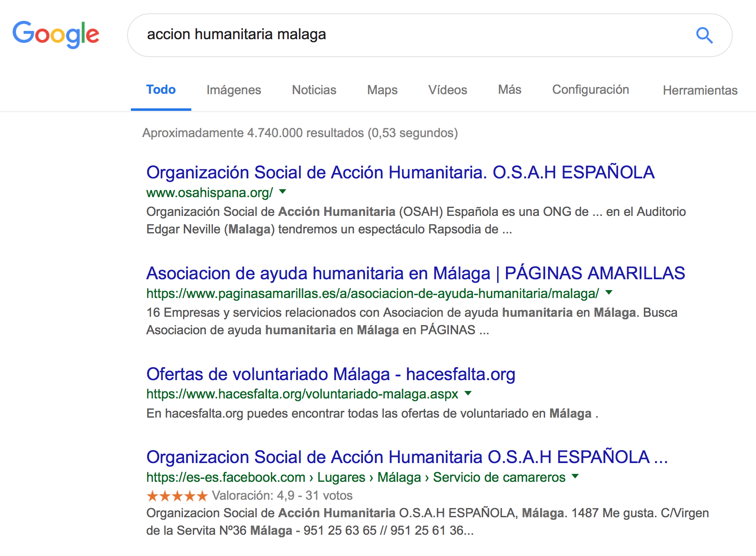Open the Configuración menu
Screen dimensions: 756x556
(x=591, y=90)
